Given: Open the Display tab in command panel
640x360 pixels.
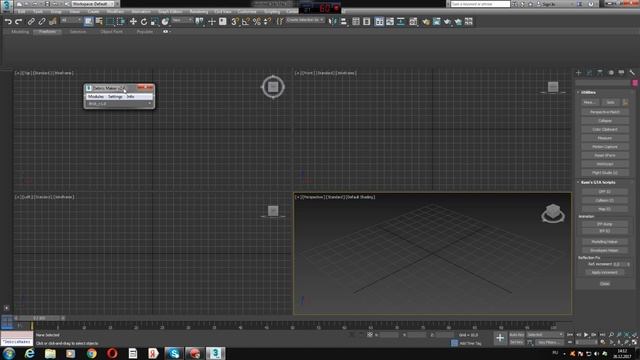Looking at the screenshot, I should pyautogui.click(x=621, y=73).
